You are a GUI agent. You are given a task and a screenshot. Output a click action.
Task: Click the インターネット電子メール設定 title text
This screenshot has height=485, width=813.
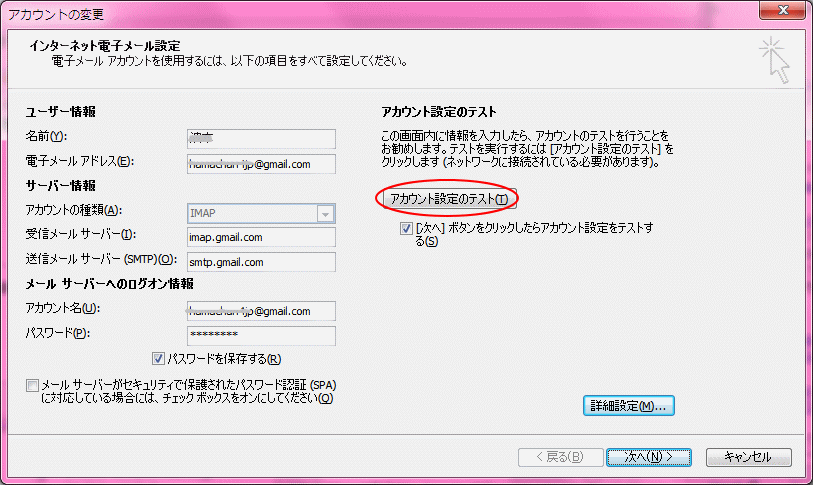point(105,46)
